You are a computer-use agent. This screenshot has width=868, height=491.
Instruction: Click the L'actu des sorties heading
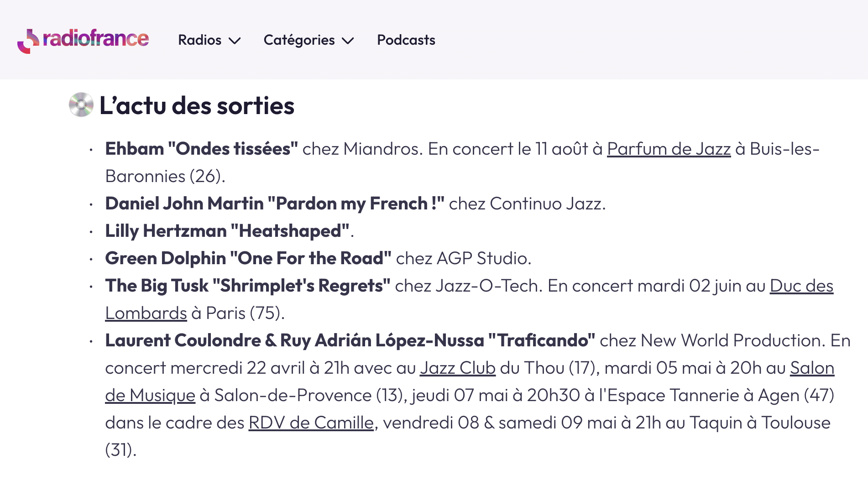tap(197, 106)
